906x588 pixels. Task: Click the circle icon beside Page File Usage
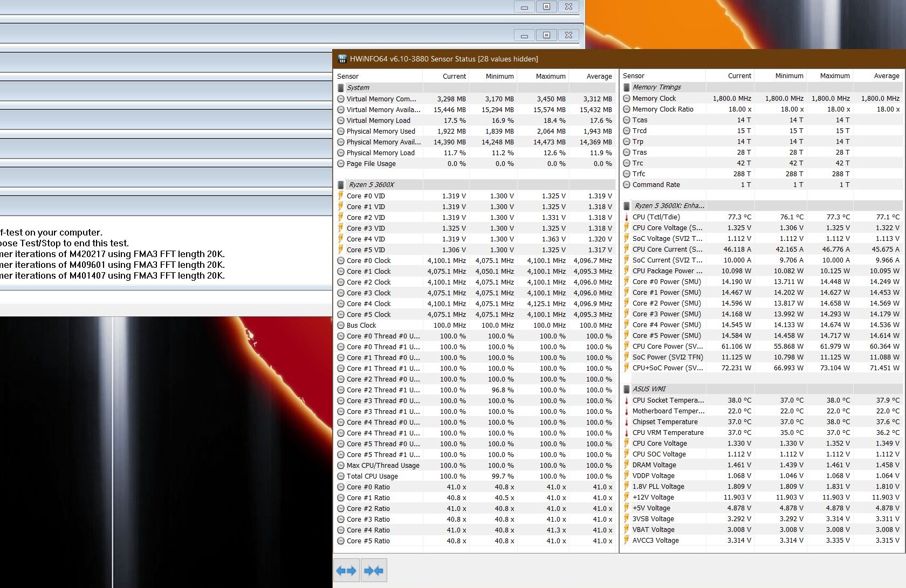pyautogui.click(x=340, y=163)
